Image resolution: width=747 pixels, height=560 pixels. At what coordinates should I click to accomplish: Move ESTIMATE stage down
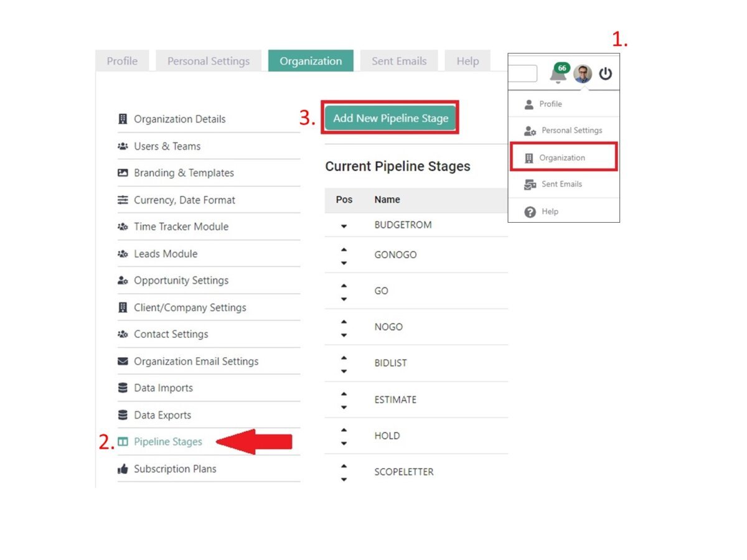[x=344, y=408]
